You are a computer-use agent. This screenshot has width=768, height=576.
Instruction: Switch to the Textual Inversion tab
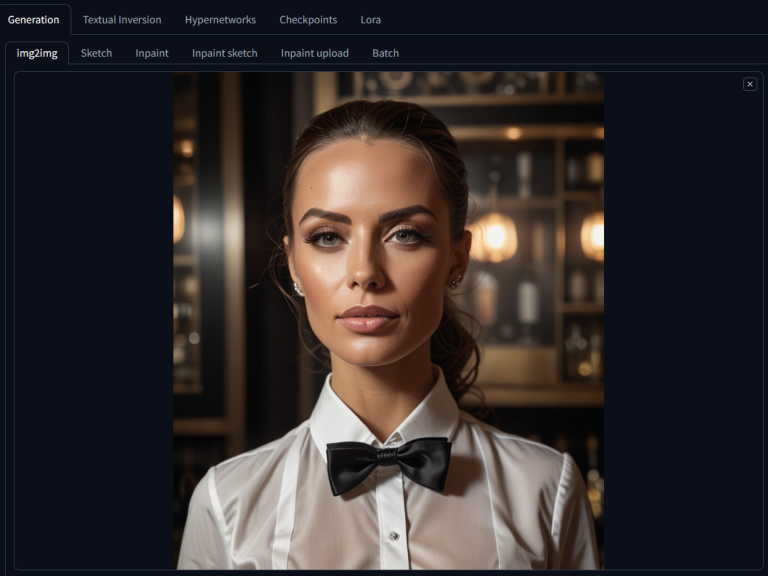[x=122, y=19]
